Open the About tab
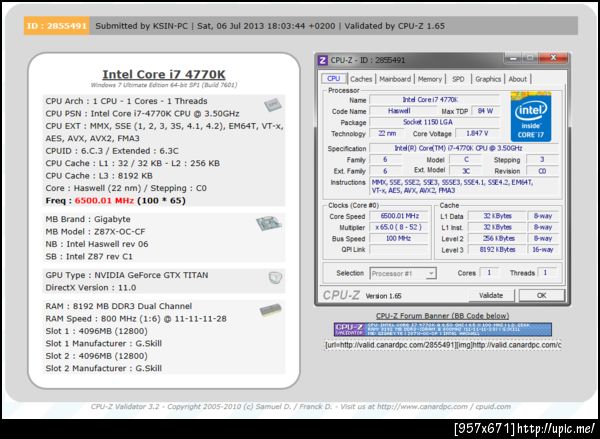Screen dimensions: 600x439 [x=518, y=79]
